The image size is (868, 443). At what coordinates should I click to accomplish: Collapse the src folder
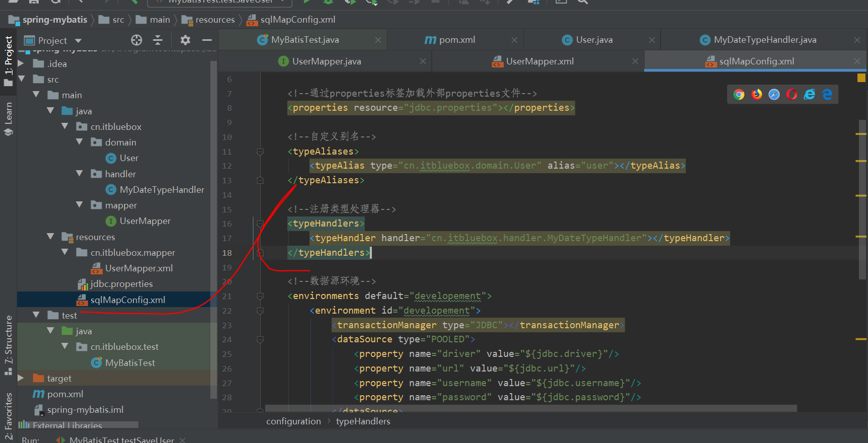pyautogui.click(x=22, y=79)
